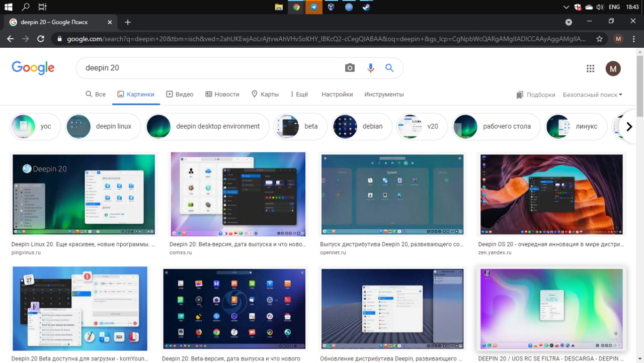Click the blue magnifier search button
This screenshot has height=363, width=644.
389,68
